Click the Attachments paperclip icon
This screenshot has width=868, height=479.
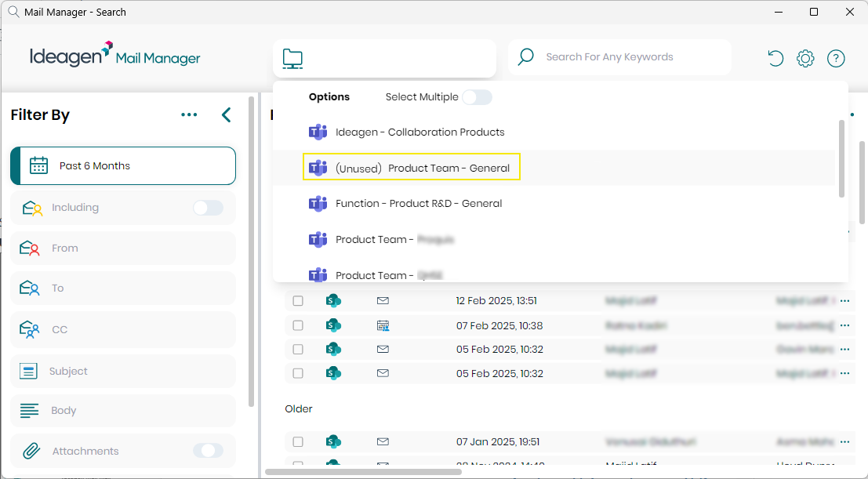click(x=31, y=451)
